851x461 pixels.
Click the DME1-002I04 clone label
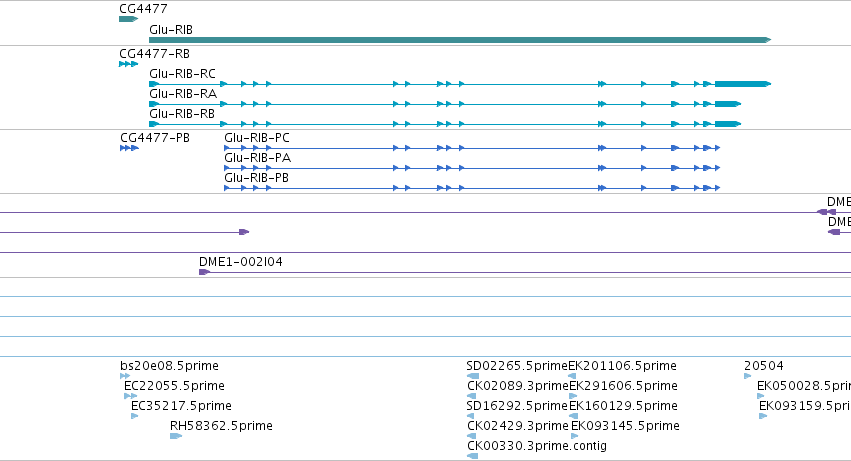click(x=241, y=262)
